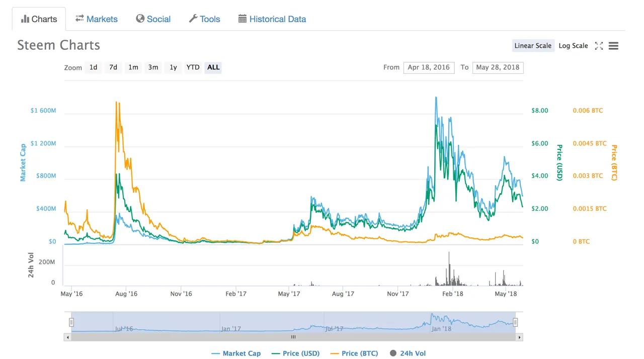The image size is (644, 359).
Task: Open the Charts tab
Action: pyautogui.click(x=39, y=19)
